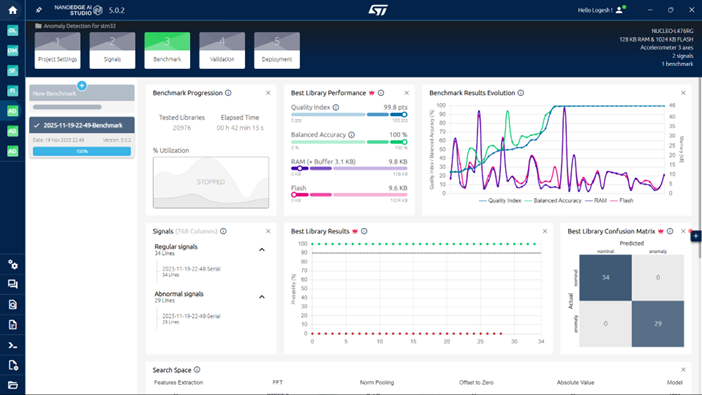Collapse the Regular signals section
The width and height of the screenshot is (702, 395).
coord(262,249)
